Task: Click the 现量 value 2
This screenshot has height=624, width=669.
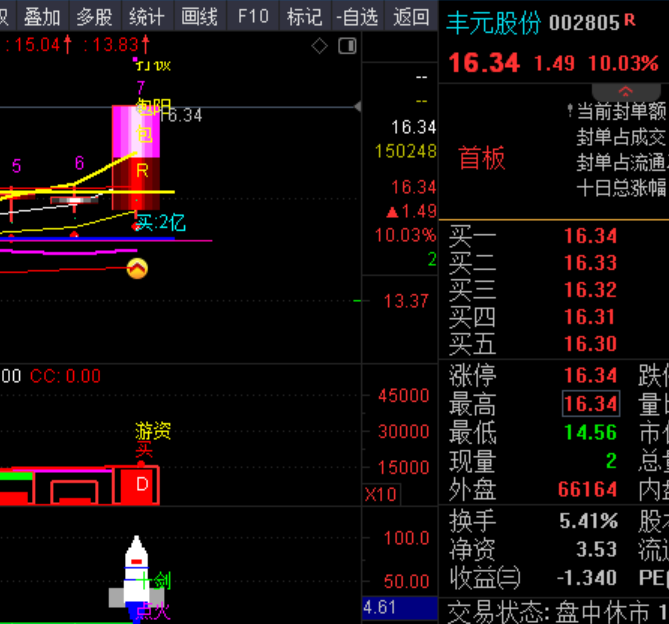Action: pos(611,461)
